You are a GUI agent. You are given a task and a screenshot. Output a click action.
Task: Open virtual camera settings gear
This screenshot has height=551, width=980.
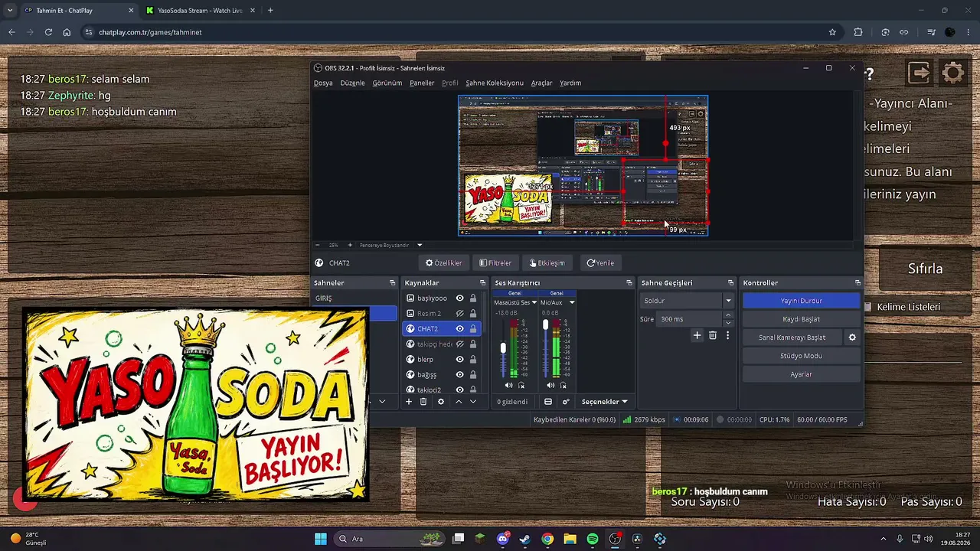852,337
